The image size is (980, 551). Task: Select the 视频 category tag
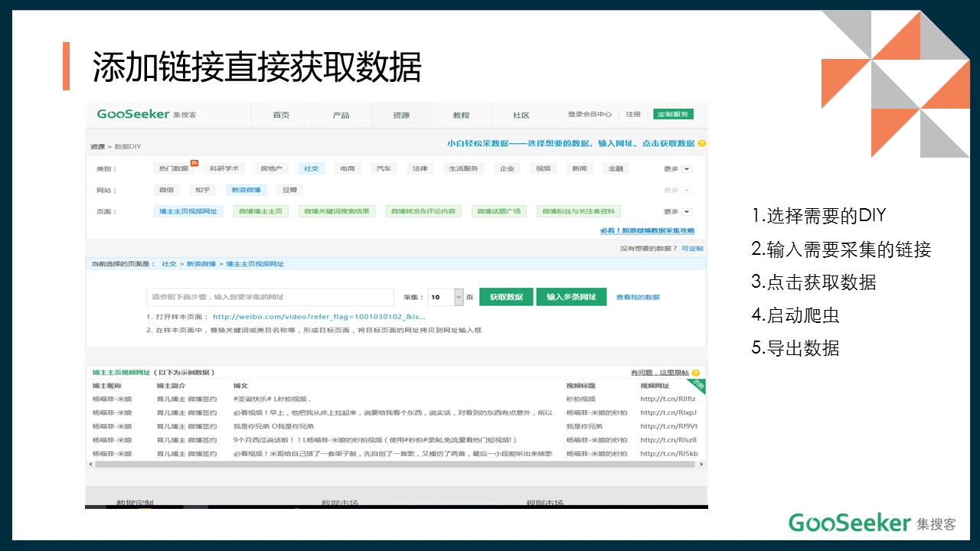tap(543, 168)
